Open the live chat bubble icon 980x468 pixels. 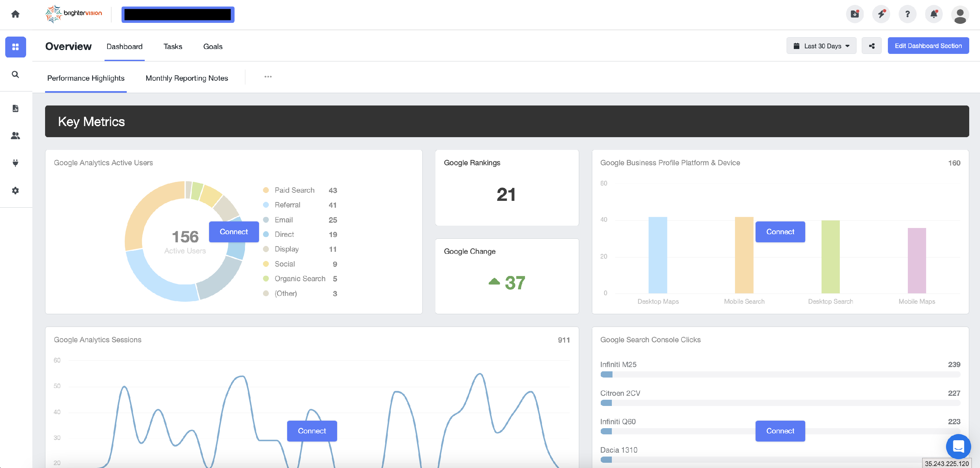coord(958,446)
